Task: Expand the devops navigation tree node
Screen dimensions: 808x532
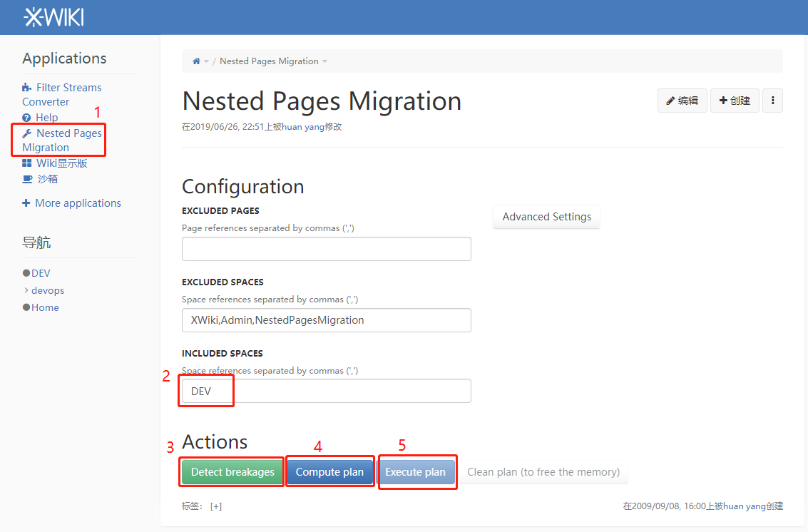Action: (x=26, y=290)
